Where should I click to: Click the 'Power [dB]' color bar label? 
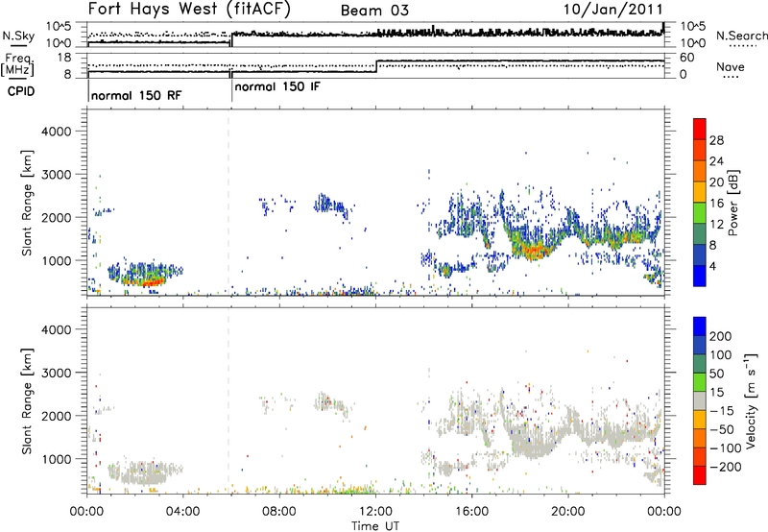[x=733, y=204]
